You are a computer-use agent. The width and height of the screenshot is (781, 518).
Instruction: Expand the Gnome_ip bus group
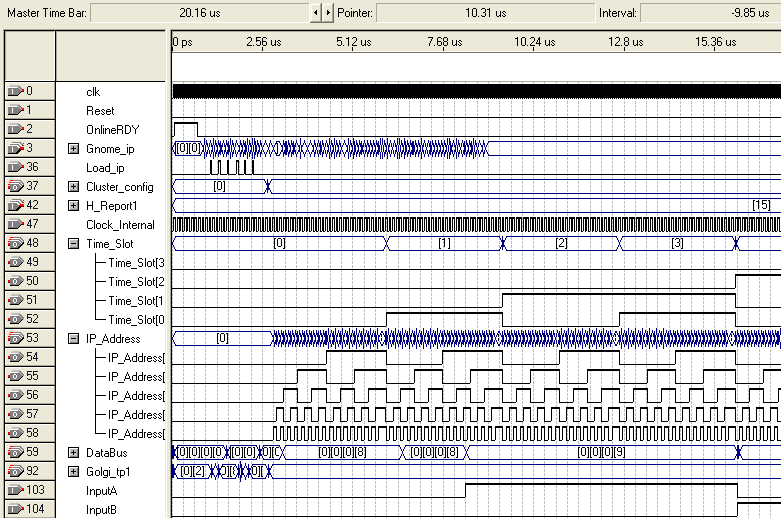pos(73,149)
